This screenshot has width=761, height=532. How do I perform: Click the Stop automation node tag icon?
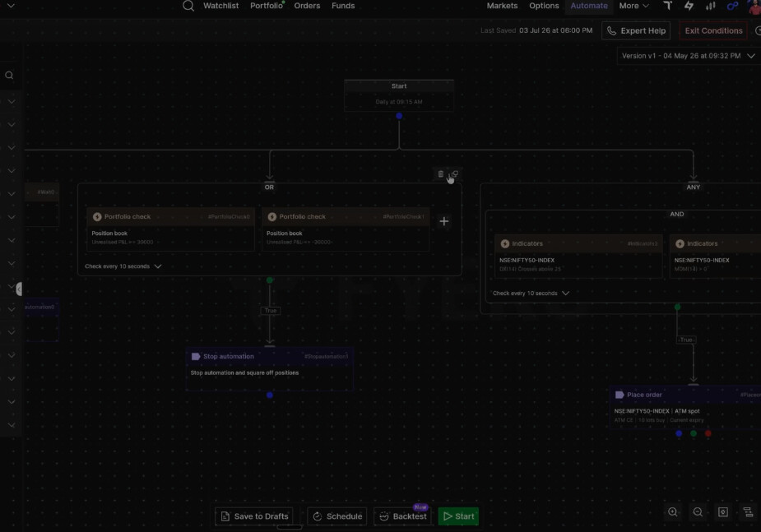tap(196, 356)
